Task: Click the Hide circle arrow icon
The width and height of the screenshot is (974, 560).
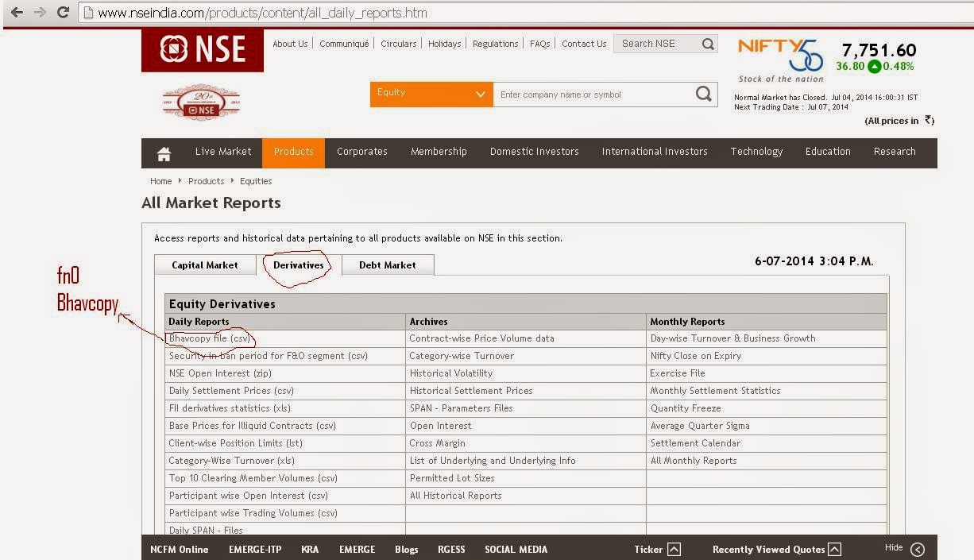Action: 918,549
